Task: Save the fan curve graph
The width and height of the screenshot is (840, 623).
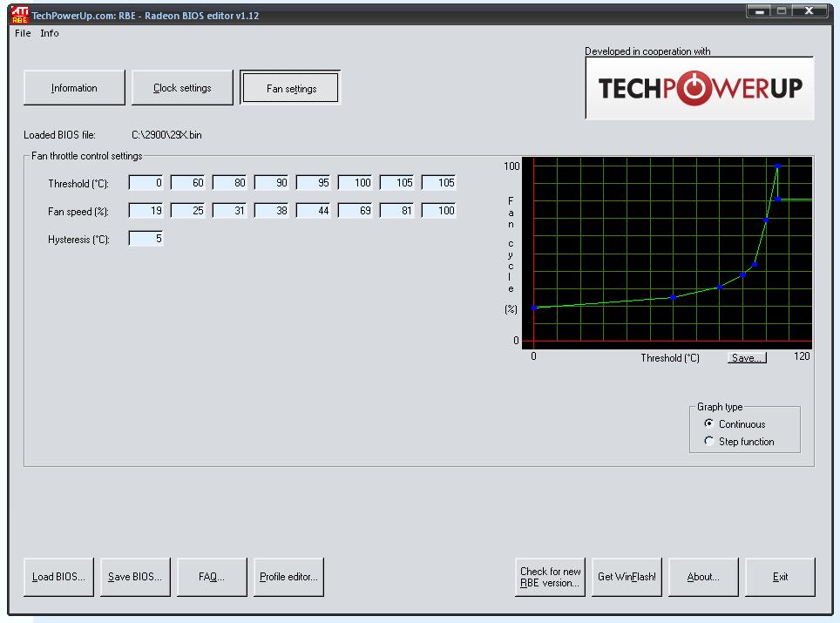Action: pos(747,358)
